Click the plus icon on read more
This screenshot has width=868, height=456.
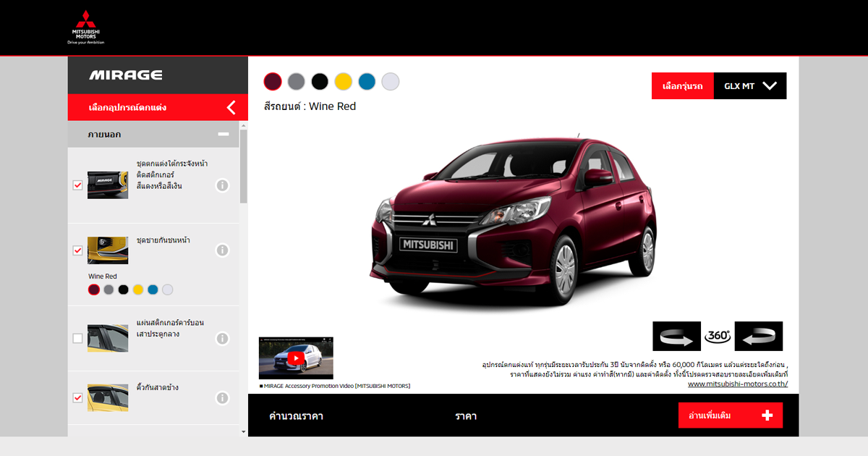coord(767,415)
